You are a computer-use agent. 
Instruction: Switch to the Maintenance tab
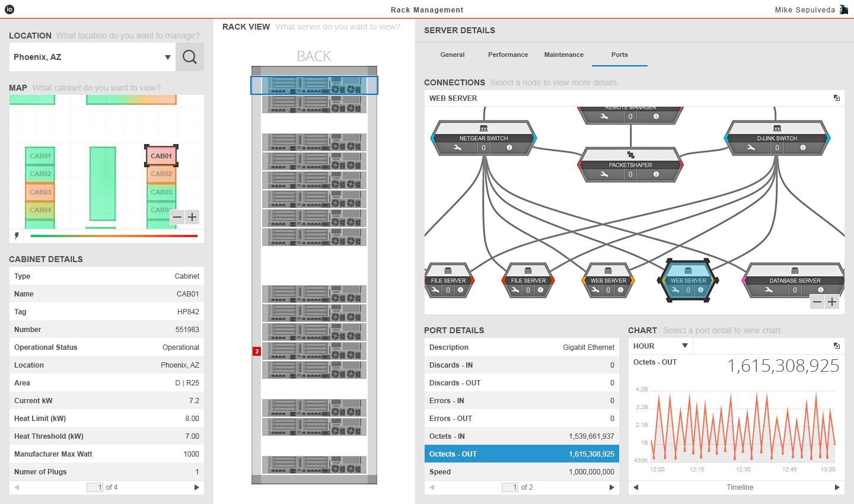click(563, 55)
